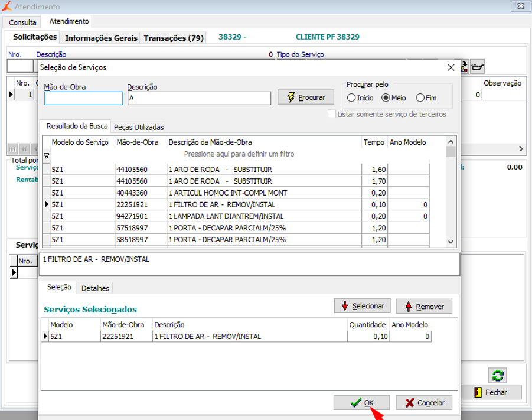The image size is (532, 420).
Task: Click the green refresh arrows icon
Action: pyautogui.click(x=497, y=375)
